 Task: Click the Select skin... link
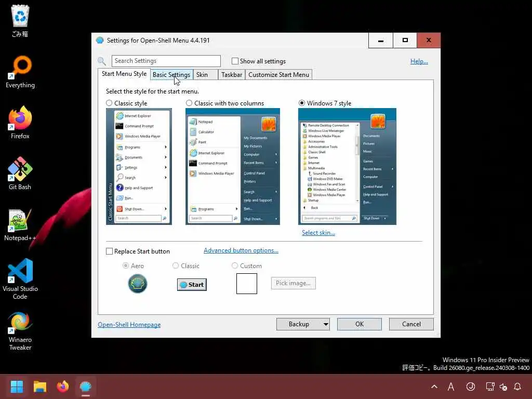(x=318, y=233)
